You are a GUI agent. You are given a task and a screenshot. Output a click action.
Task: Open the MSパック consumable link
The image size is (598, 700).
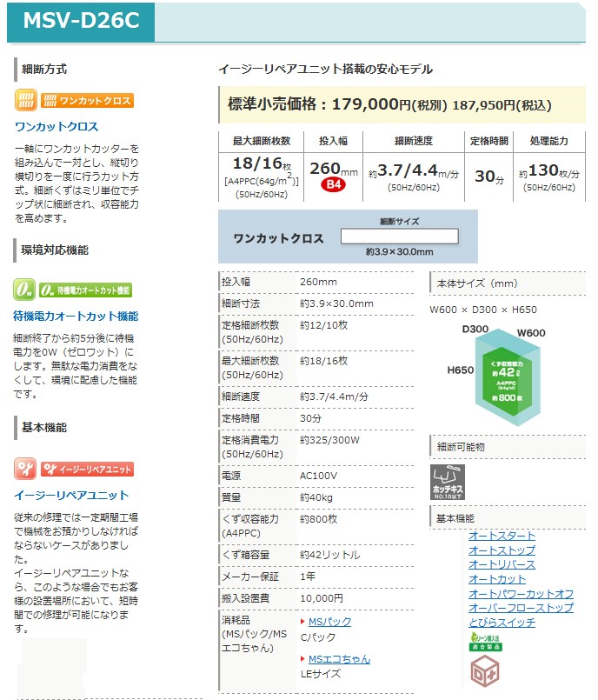329,622
